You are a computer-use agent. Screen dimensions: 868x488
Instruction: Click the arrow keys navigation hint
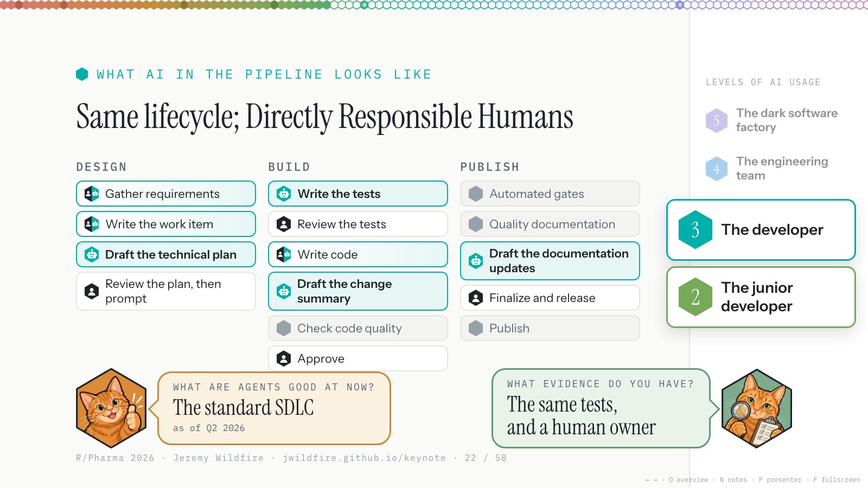click(651, 480)
